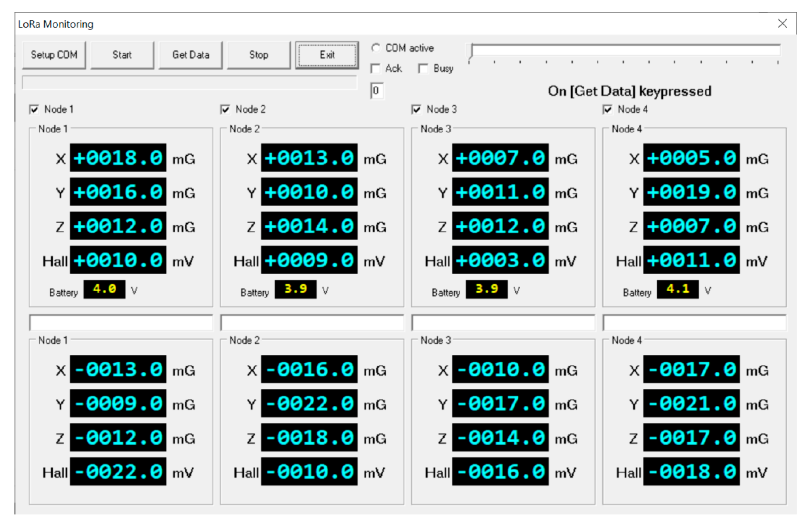808x532 pixels.
Task: Close the LoRa Monitoring window
Action: [x=783, y=24]
